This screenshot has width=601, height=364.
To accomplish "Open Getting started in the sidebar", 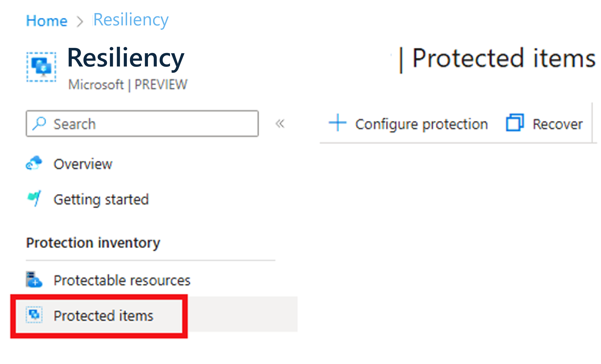I will click(x=101, y=200).
